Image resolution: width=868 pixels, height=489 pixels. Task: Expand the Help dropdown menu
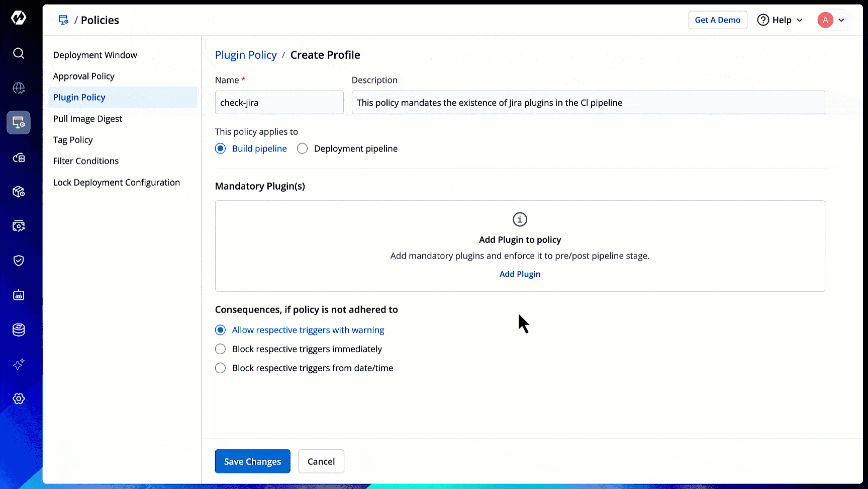(780, 20)
